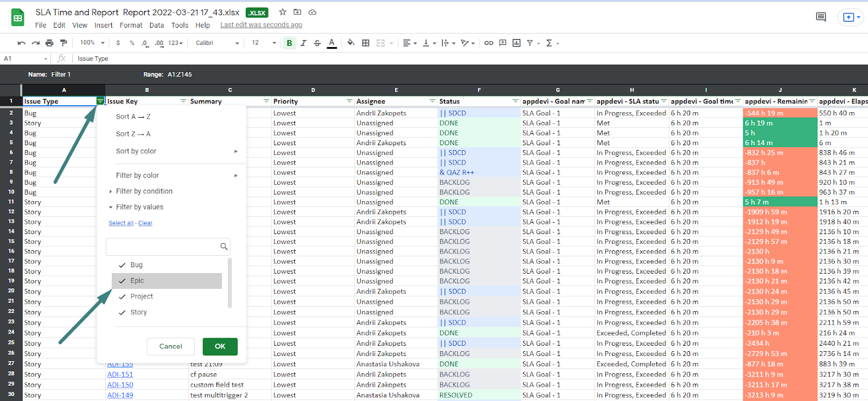Image resolution: width=868 pixels, height=401 pixels.
Task: Expand the Filter by condition section
Action: click(x=144, y=191)
